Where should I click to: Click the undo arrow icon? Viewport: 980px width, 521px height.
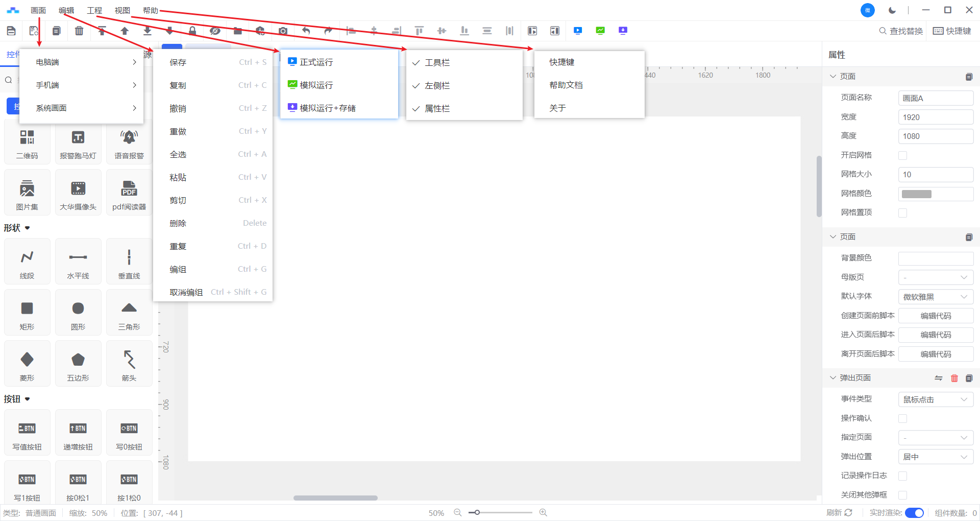click(x=306, y=31)
